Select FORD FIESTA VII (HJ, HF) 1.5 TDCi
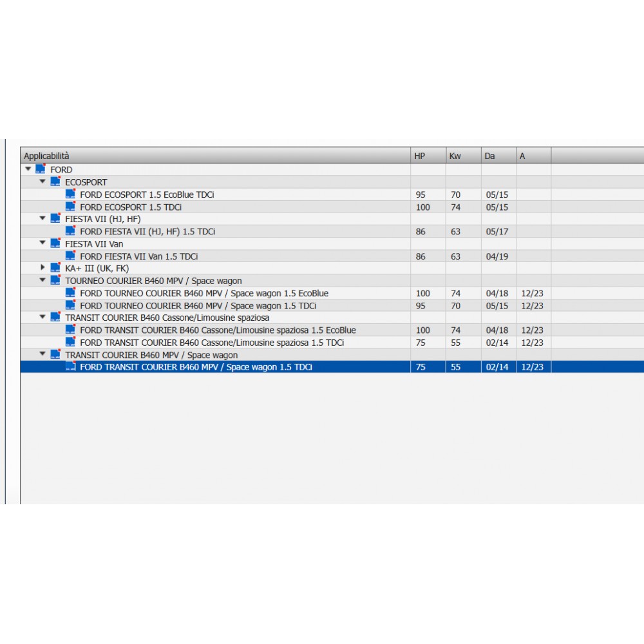644x644 pixels. (147, 231)
